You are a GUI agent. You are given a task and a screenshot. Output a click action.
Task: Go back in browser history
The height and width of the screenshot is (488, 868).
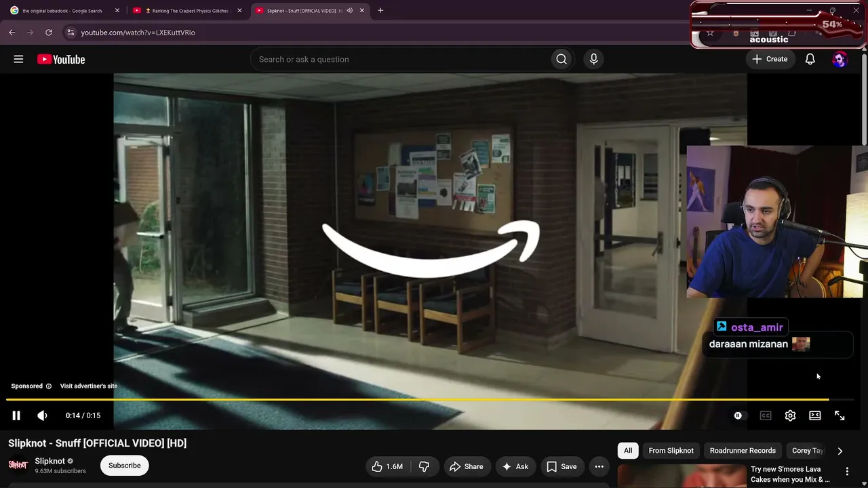[x=12, y=33]
